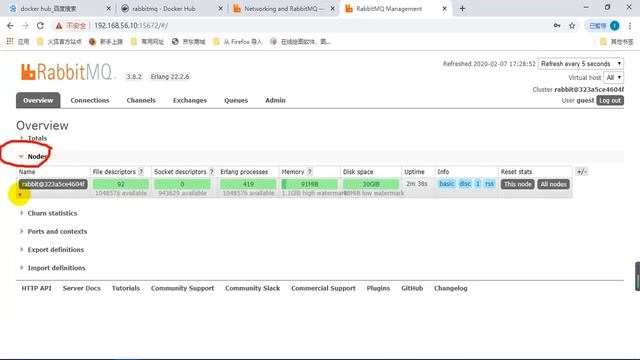Click the rss info tag
640x360 pixels.
pos(489,184)
